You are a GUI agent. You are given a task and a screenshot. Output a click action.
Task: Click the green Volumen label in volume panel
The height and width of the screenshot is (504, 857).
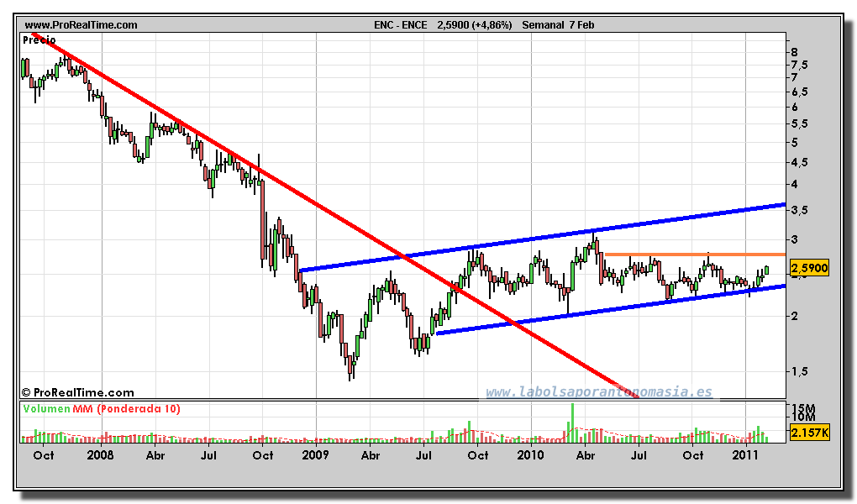[47, 409]
